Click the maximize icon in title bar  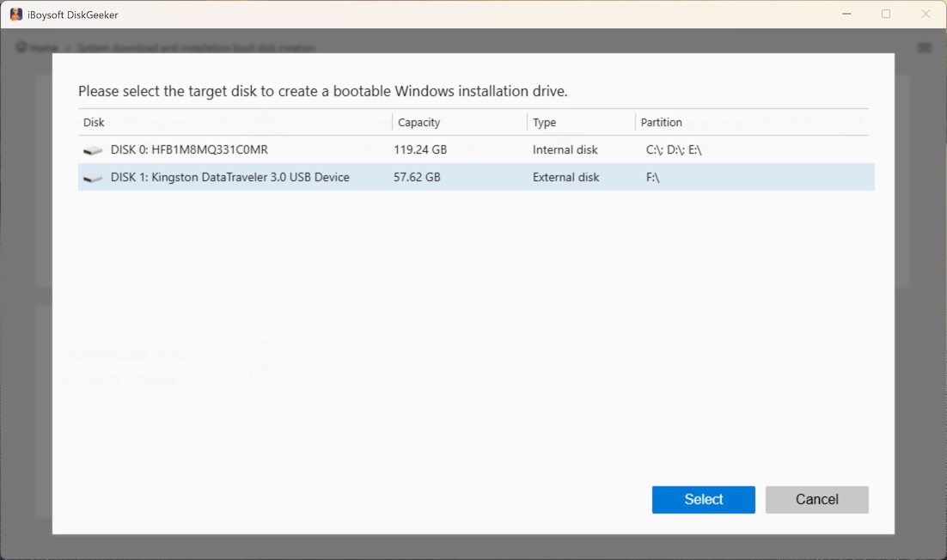click(x=886, y=14)
